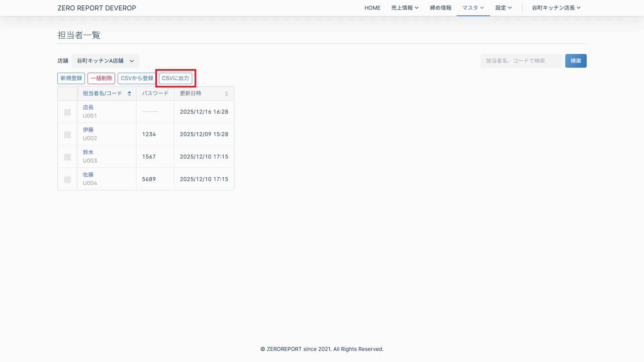Check the box for 鈴木 U003
The image size is (644, 362).
[67, 157]
